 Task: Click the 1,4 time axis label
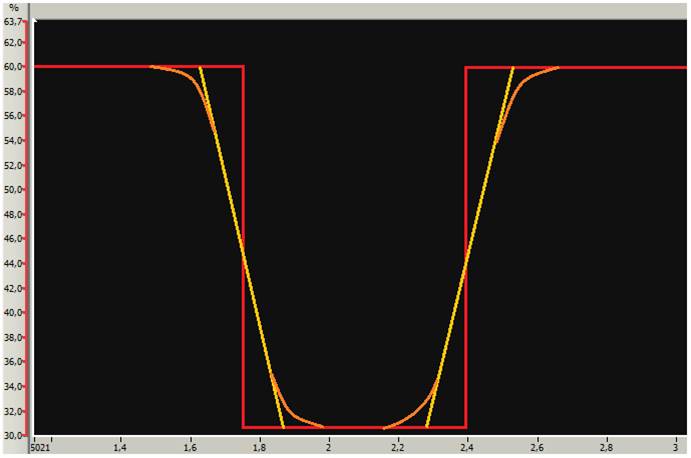click(x=120, y=448)
